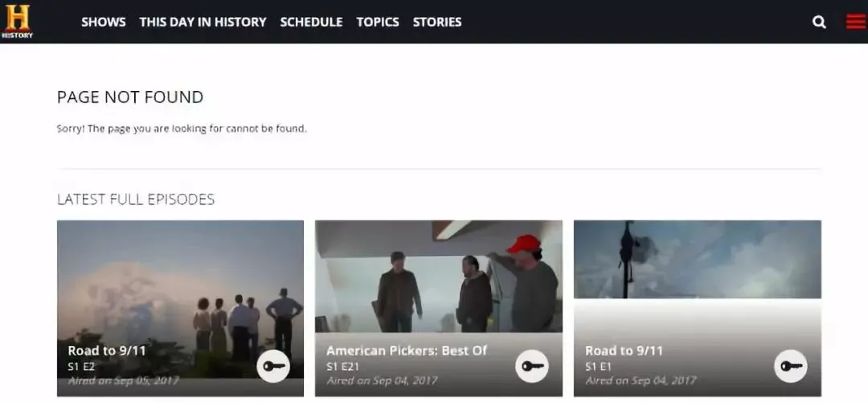Click the LATEST FULL EPISODES heading

[x=136, y=199]
